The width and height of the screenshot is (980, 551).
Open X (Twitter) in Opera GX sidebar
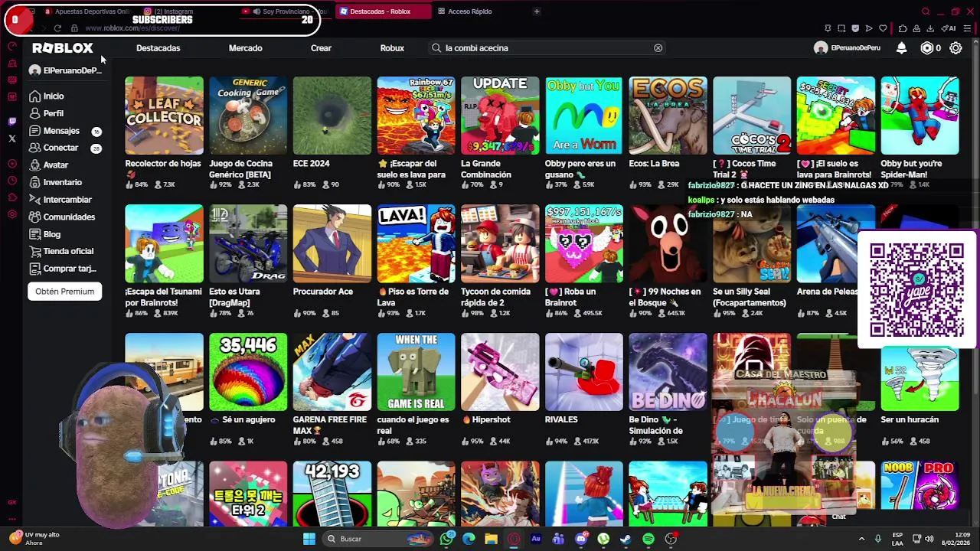(x=11, y=139)
